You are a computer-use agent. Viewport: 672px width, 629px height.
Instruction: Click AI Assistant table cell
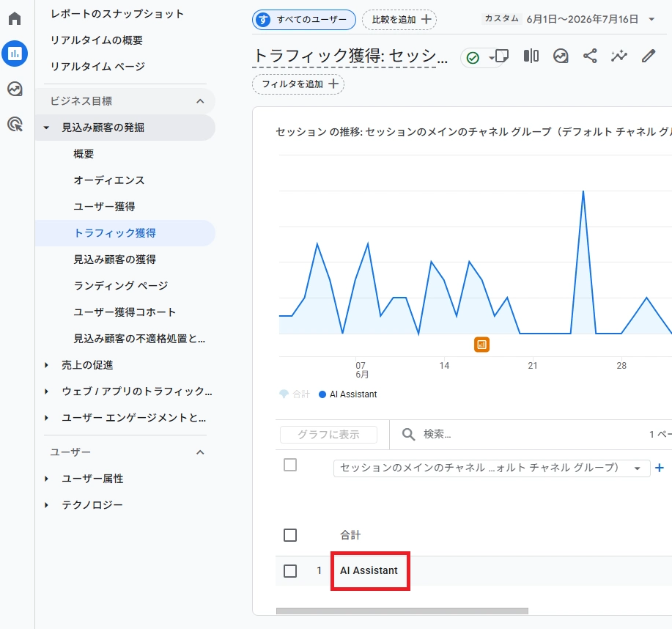369,570
